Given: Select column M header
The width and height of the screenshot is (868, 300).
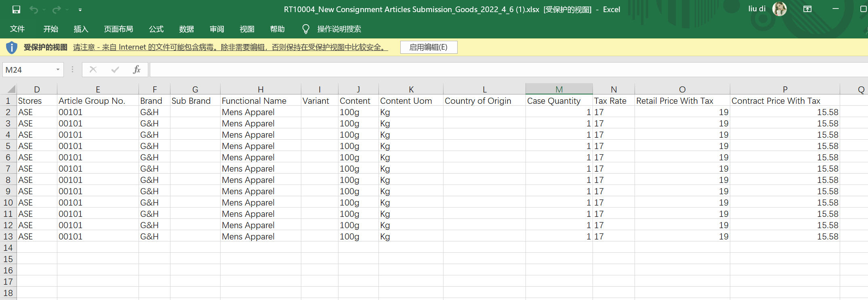Looking at the screenshot, I should (559, 89).
